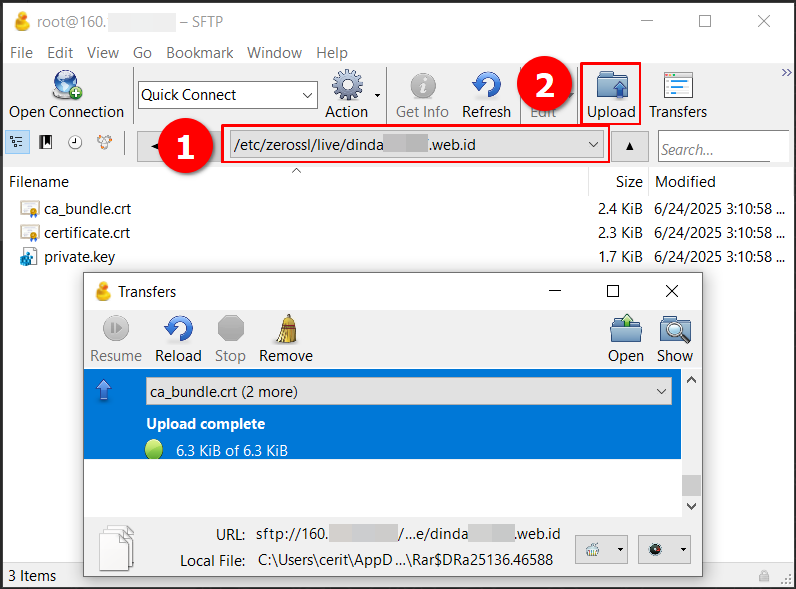Expand the ca_bundle.crt (2 more) transfer dropdown
This screenshot has height=589, width=796.
(661, 392)
